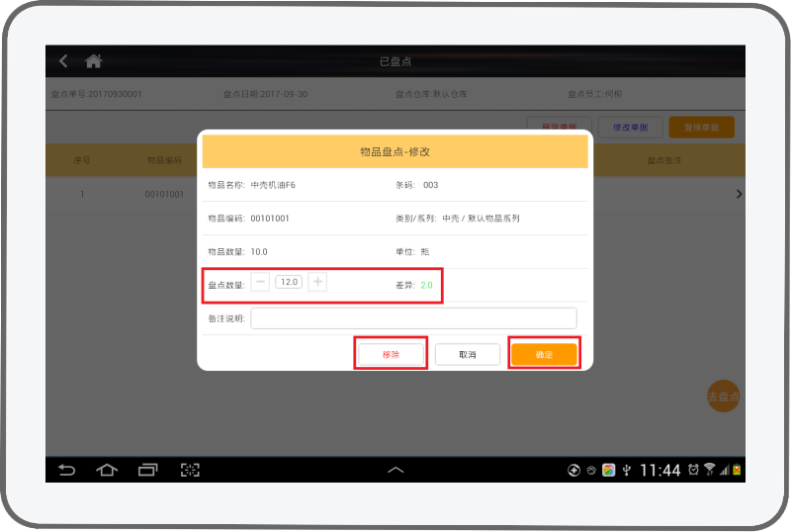This screenshot has height=532, width=791.
Task: Click the 备注说明 text input field
Action: click(413, 318)
